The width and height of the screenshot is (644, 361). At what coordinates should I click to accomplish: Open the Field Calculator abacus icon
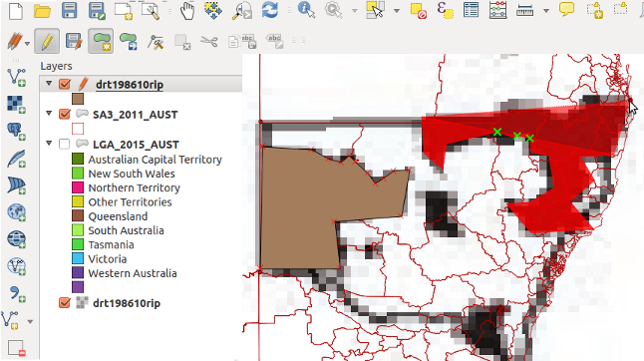click(x=497, y=10)
